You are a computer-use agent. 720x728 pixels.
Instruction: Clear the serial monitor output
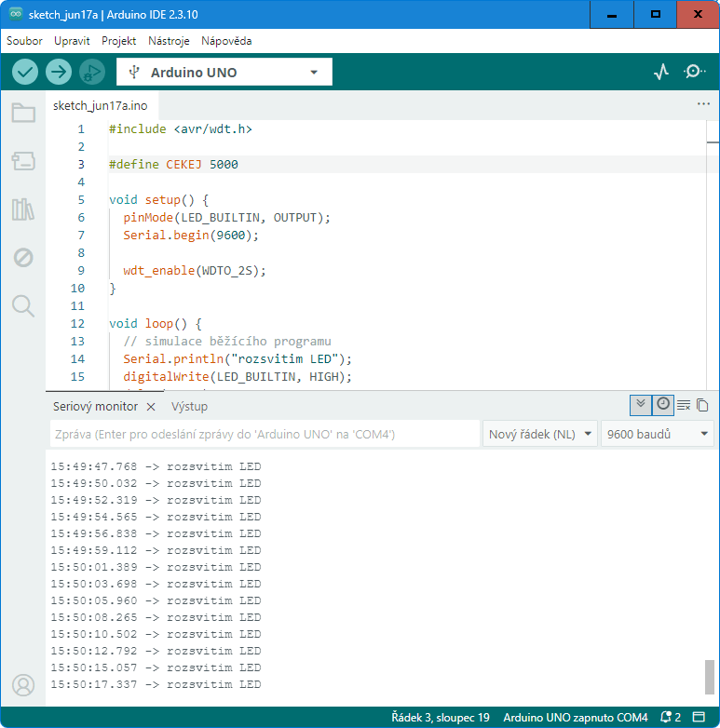click(684, 405)
